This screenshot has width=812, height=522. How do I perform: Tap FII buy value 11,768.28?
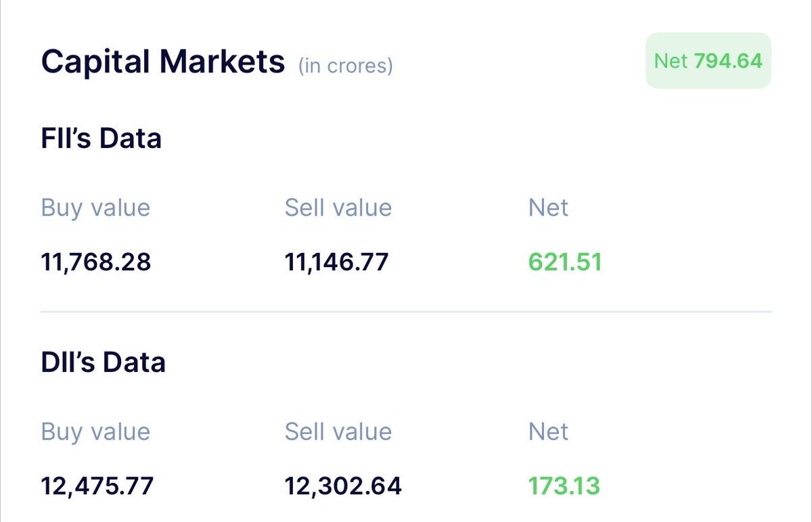[96, 262]
